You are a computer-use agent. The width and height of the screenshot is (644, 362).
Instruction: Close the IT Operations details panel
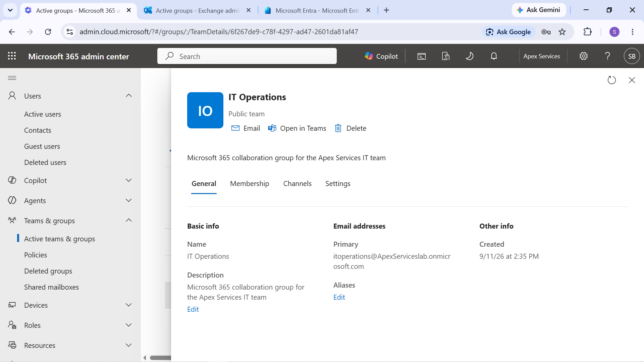pyautogui.click(x=632, y=80)
